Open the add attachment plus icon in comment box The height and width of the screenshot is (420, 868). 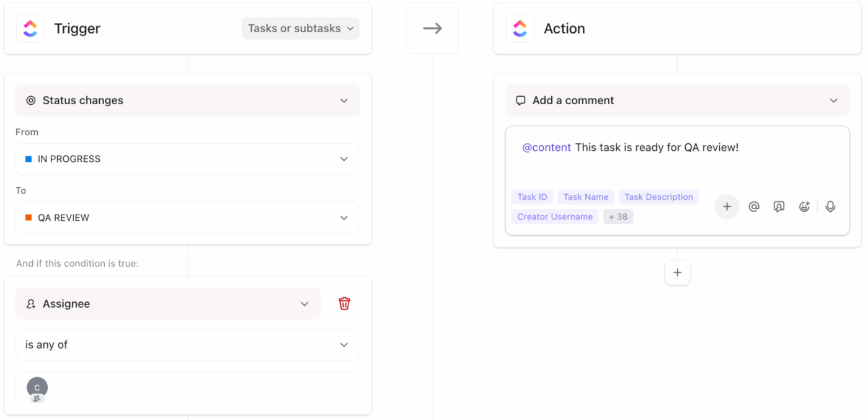click(727, 207)
